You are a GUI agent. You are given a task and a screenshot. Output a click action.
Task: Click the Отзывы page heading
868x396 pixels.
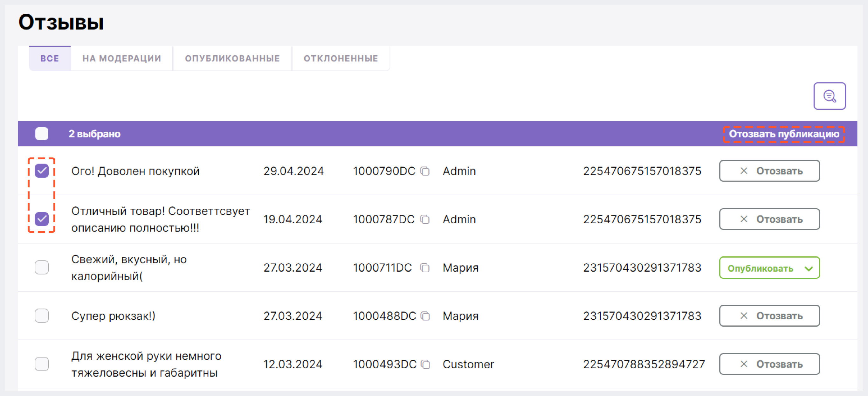click(61, 23)
